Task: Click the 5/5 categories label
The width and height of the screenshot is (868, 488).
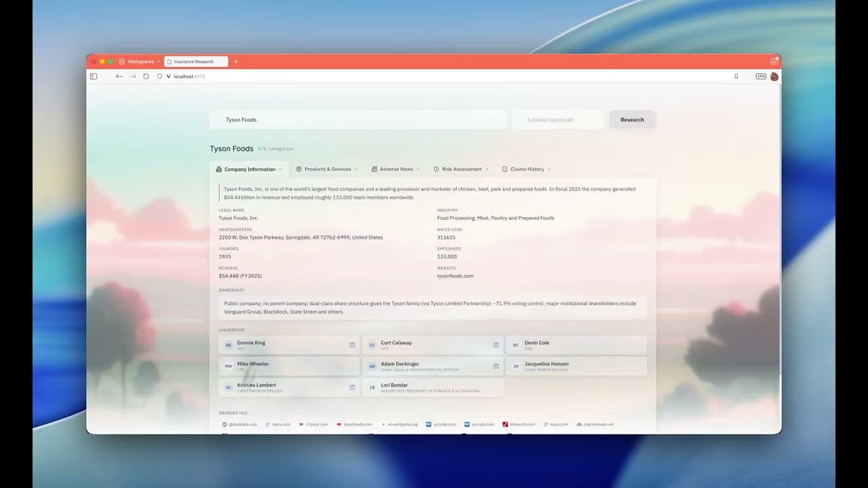Action: [276, 149]
